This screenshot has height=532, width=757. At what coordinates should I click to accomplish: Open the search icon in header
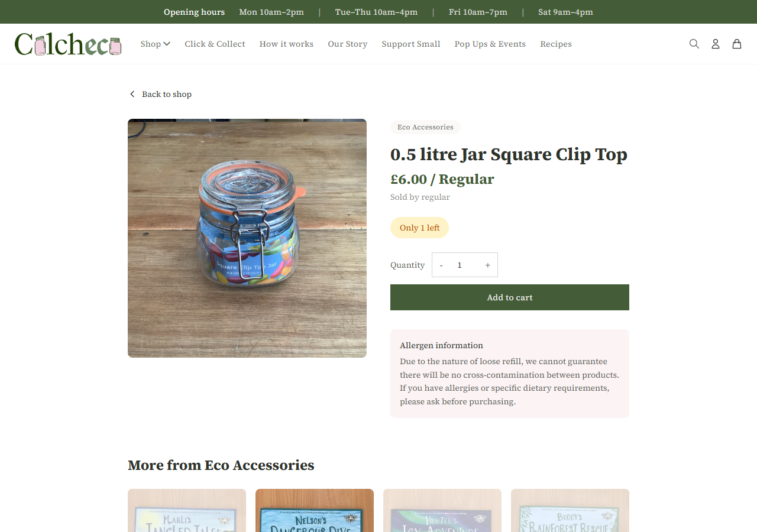(x=694, y=44)
